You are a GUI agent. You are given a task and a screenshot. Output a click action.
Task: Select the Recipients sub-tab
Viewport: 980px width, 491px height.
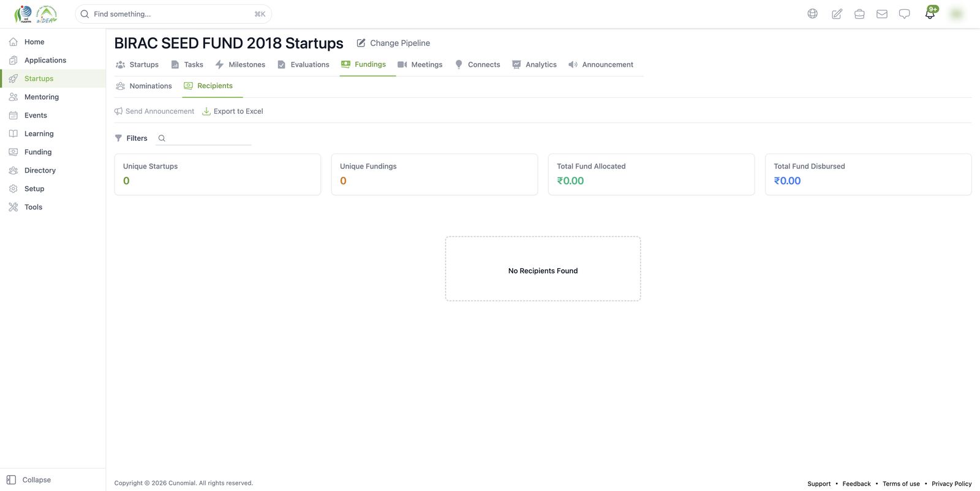[x=208, y=86]
